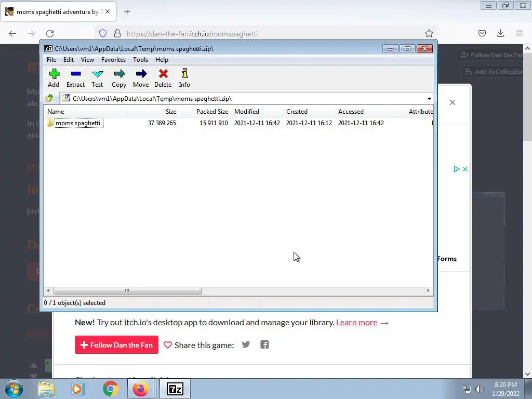The width and height of the screenshot is (532, 399).
Task: Click the network tray icon
Action: (467, 389)
